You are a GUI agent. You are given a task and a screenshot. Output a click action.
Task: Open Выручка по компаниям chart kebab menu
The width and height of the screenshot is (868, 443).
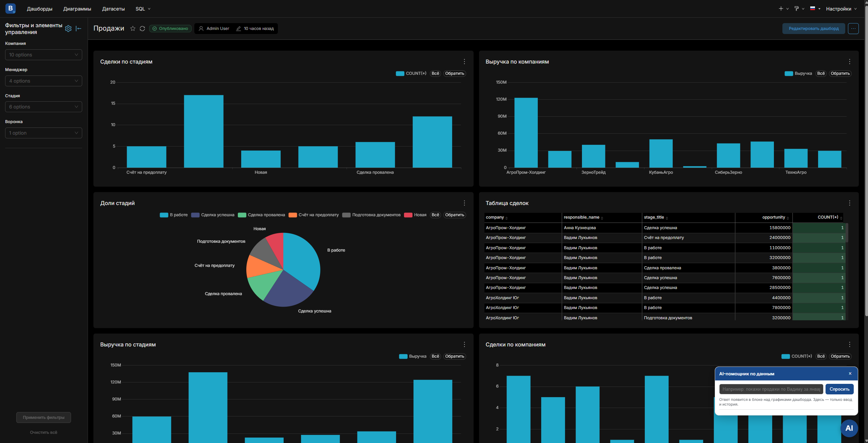click(x=849, y=62)
